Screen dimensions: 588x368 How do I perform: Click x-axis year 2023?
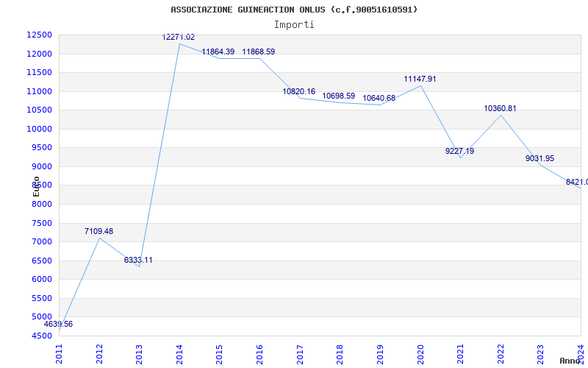[540, 355]
